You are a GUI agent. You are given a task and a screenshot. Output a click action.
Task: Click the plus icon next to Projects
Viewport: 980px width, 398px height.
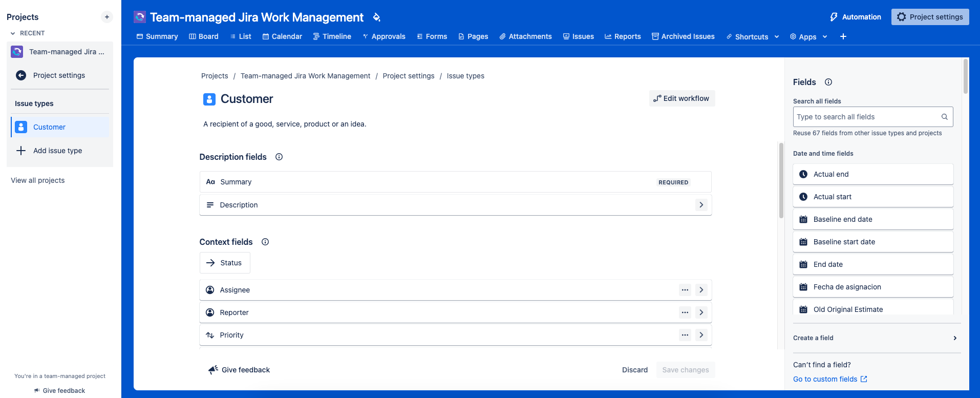click(x=106, y=17)
